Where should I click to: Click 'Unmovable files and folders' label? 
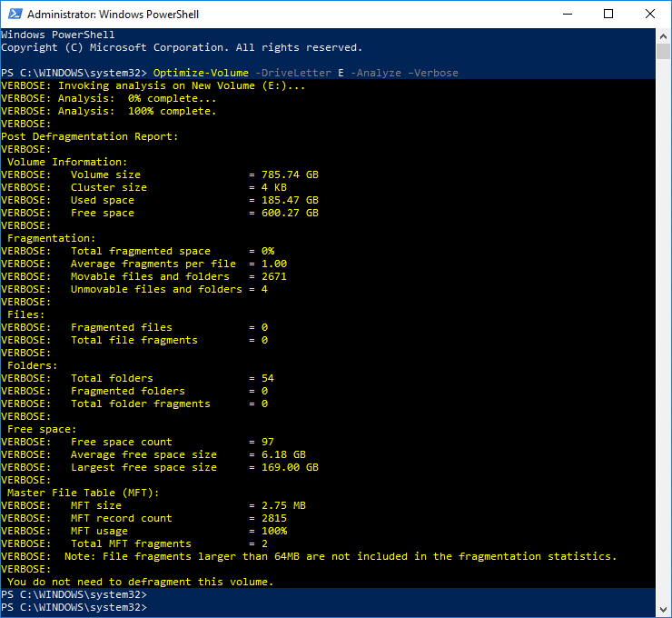click(x=156, y=289)
